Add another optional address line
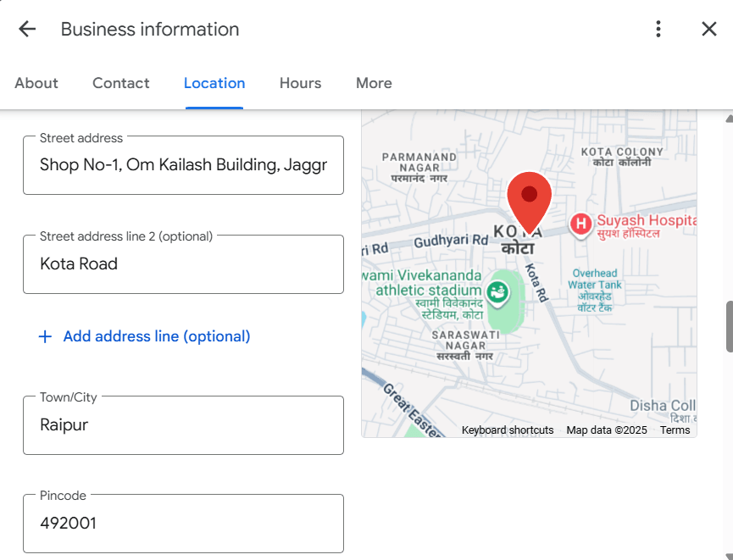 145,336
